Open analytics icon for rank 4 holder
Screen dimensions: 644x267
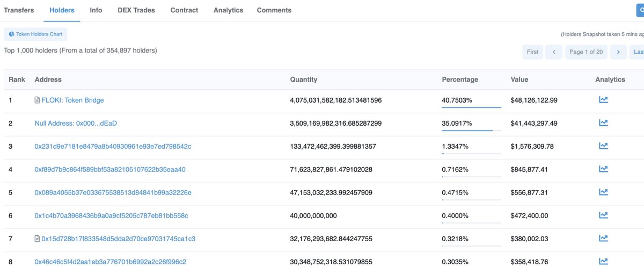pos(603,169)
